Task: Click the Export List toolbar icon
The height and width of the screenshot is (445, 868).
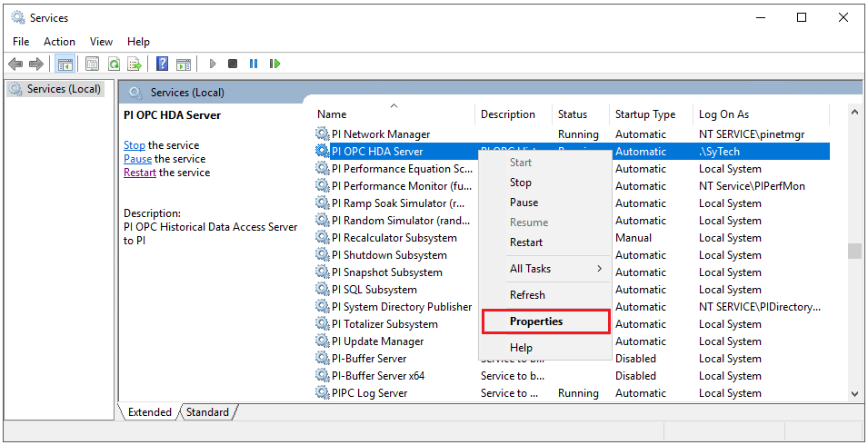Action: pyautogui.click(x=135, y=64)
